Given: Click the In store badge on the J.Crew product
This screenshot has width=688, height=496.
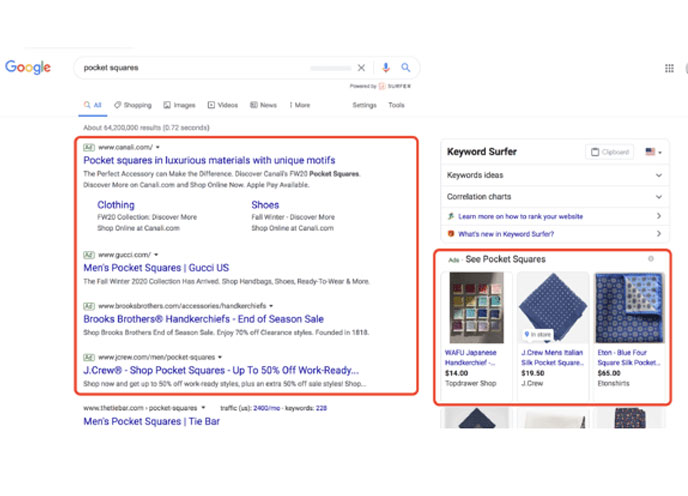Looking at the screenshot, I should click(x=538, y=334).
